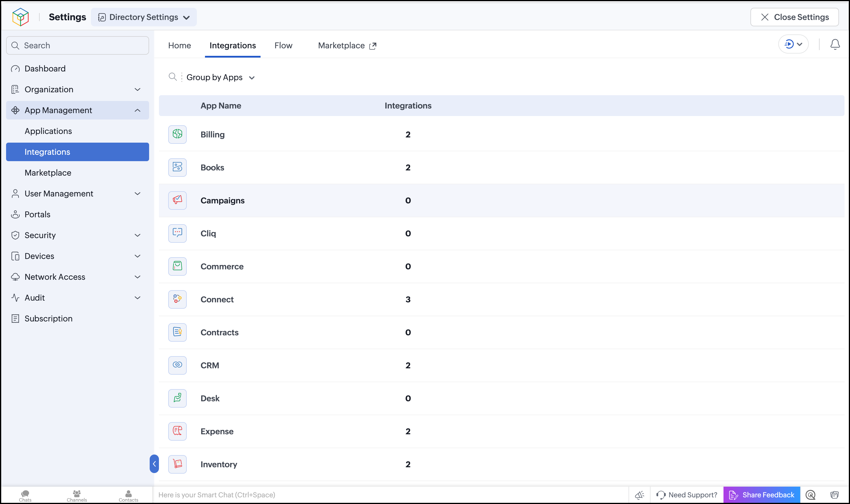Expand the Devices section
Screen dimensions: 850x504
coord(78,256)
